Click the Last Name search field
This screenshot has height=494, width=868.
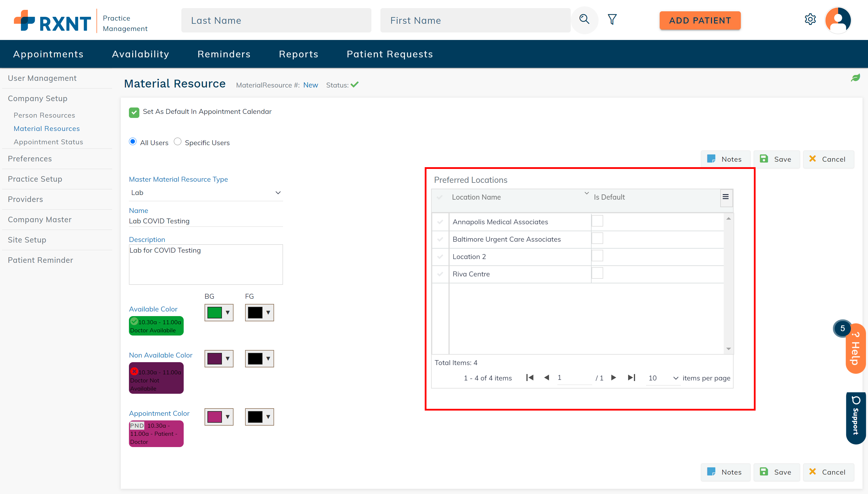[276, 20]
